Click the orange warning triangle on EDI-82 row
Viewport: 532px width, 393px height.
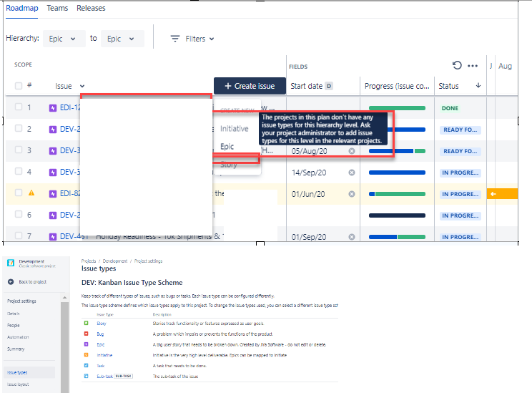click(31, 193)
